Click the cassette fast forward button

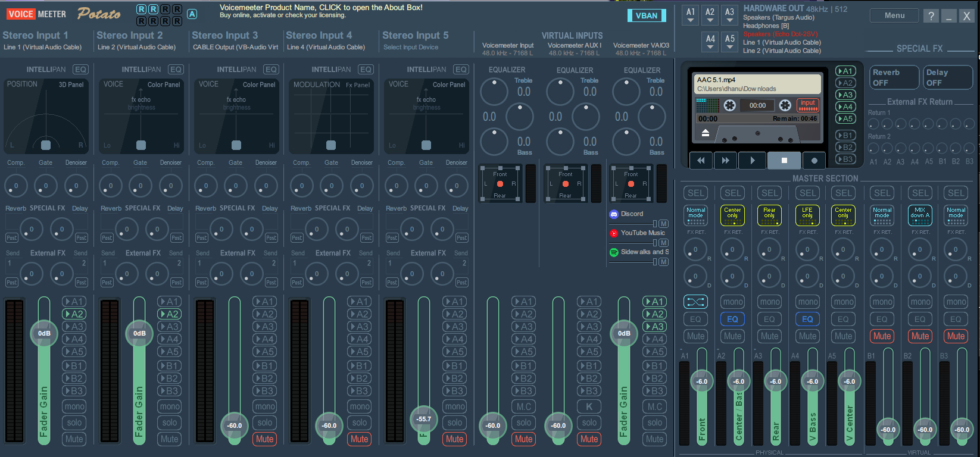tap(725, 160)
